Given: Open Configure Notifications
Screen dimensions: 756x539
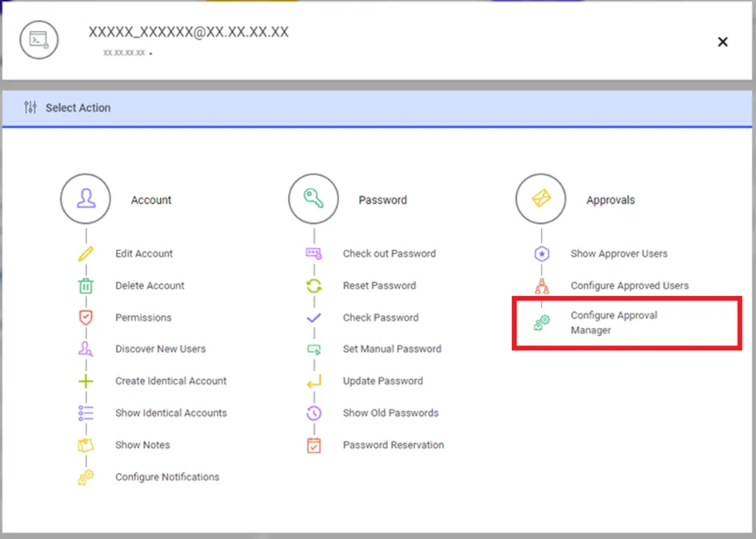Looking at the screenshot, I should [167, 477].
